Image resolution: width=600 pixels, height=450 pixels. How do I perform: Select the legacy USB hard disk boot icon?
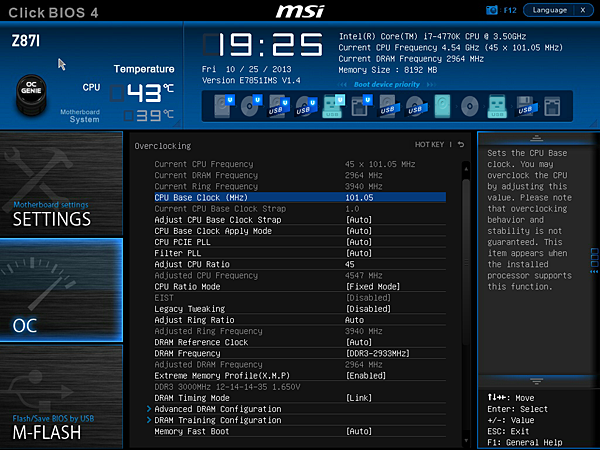click(389, 106)
